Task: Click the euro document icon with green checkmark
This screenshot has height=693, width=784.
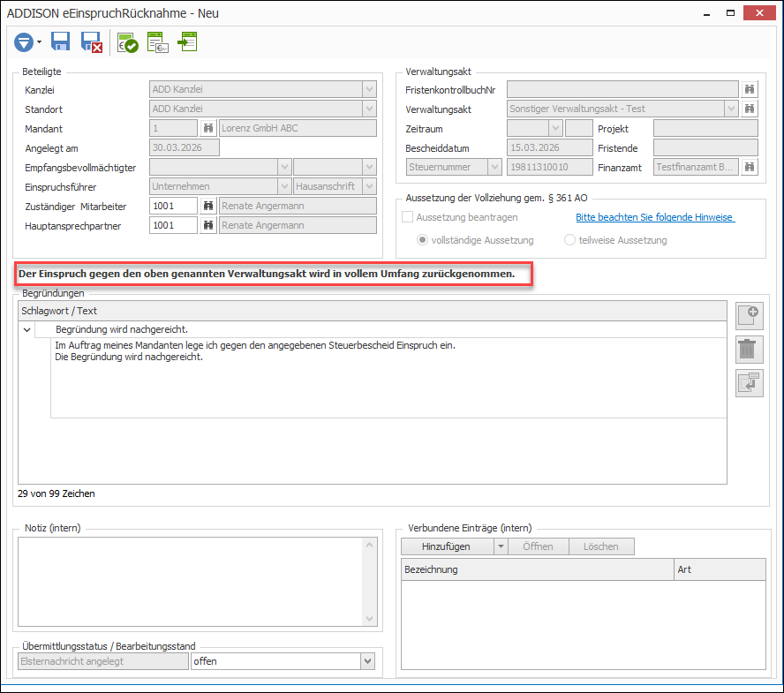Action: (127, 42)
